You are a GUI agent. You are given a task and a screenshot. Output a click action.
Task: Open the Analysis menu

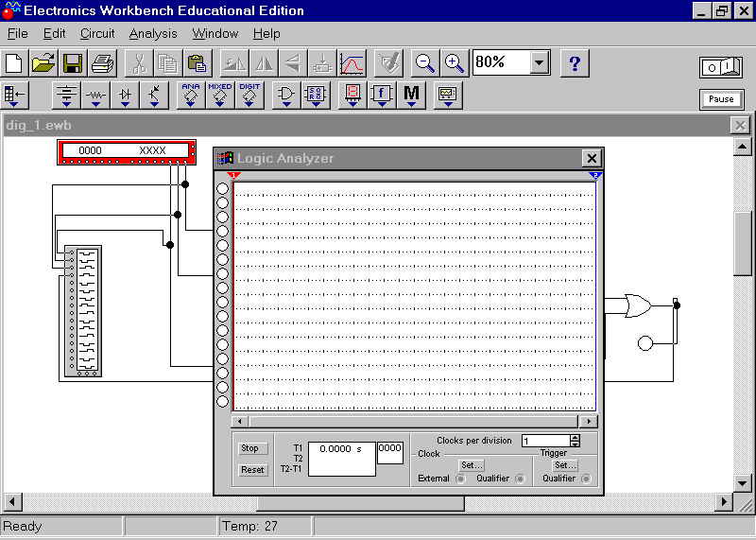click(x=153, y=34)
